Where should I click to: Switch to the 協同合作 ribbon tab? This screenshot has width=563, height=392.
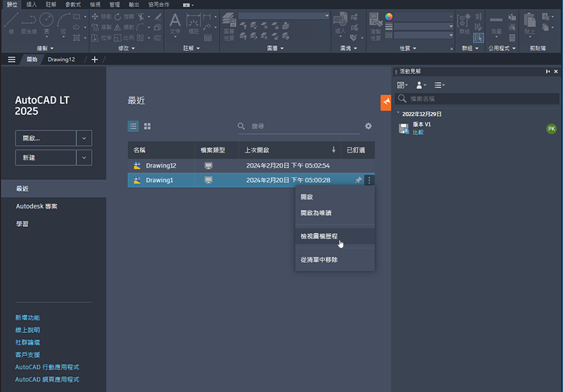pos(158,4)
